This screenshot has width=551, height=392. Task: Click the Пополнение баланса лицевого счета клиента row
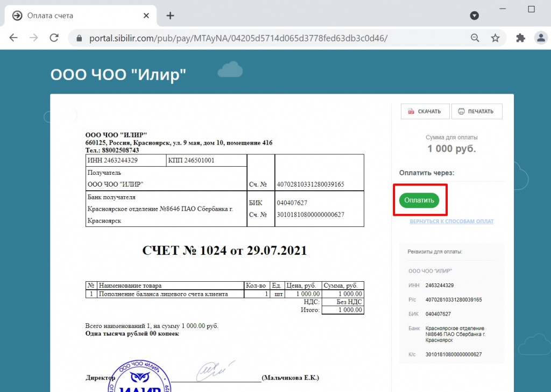point(224,294)
